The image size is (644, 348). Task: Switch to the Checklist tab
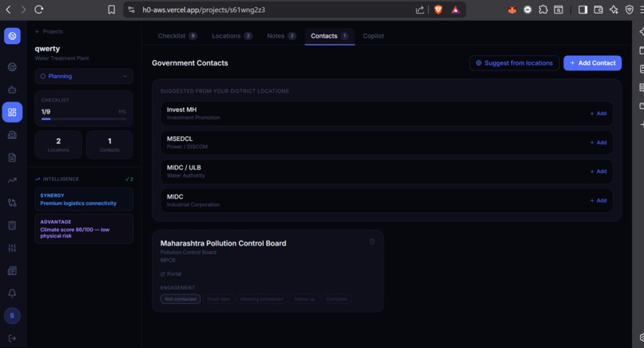point(177,36)
